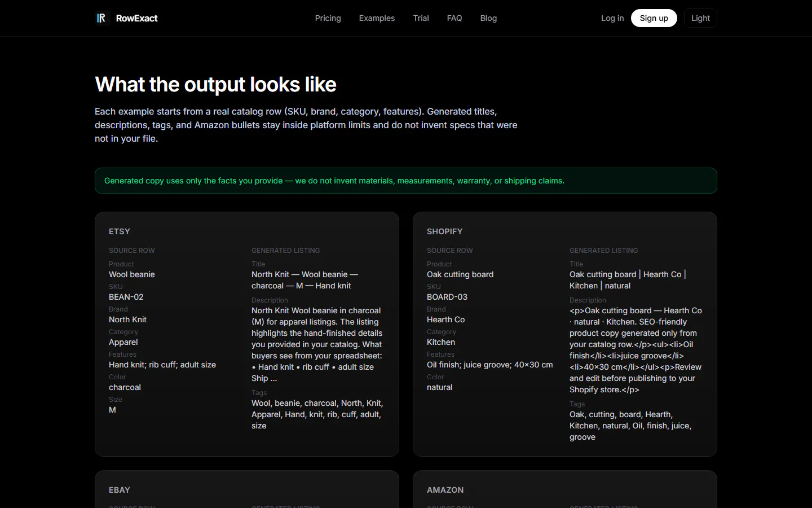Switch theme with the Light toggle
This screenshot has height=508, width=812.
click(x=700, y=18)
